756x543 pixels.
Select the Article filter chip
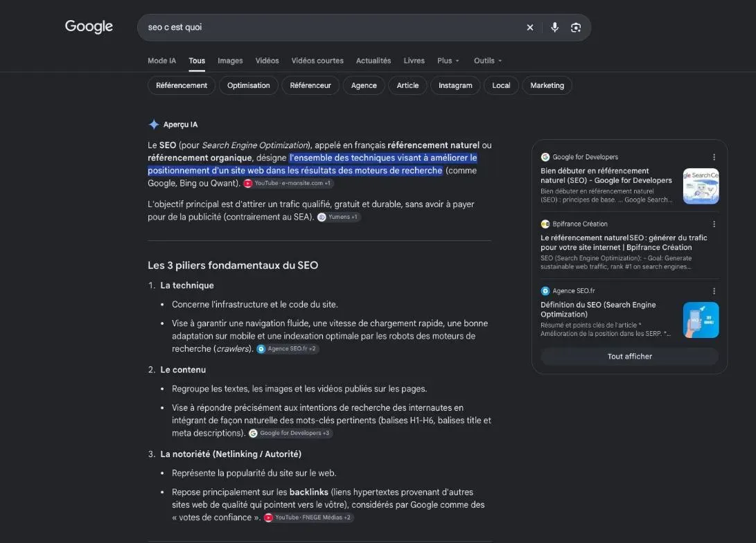[x=407, y=85]
